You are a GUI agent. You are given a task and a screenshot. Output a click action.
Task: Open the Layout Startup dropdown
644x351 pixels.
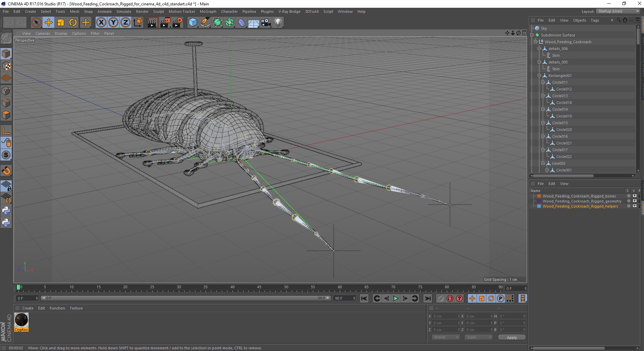point(618,11)
